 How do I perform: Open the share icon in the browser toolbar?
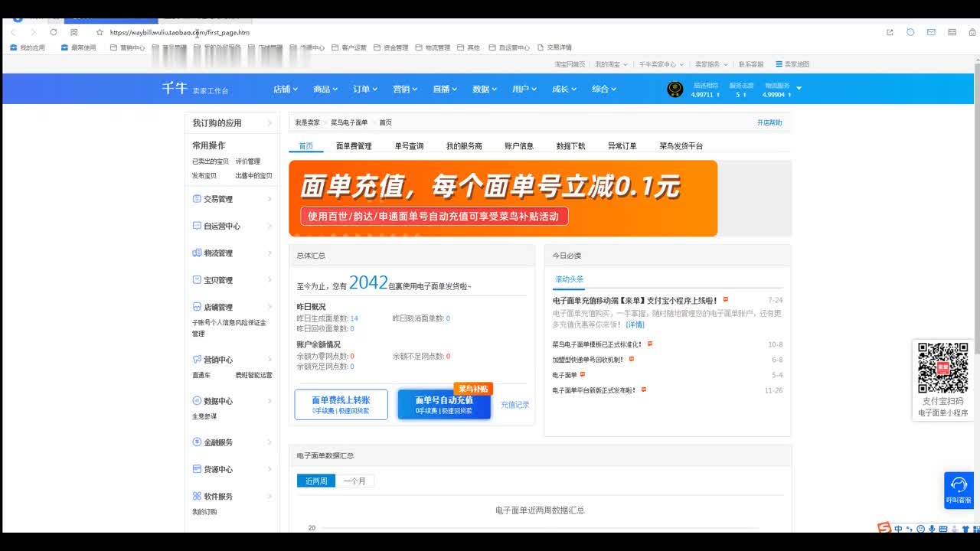pos(890,32)
